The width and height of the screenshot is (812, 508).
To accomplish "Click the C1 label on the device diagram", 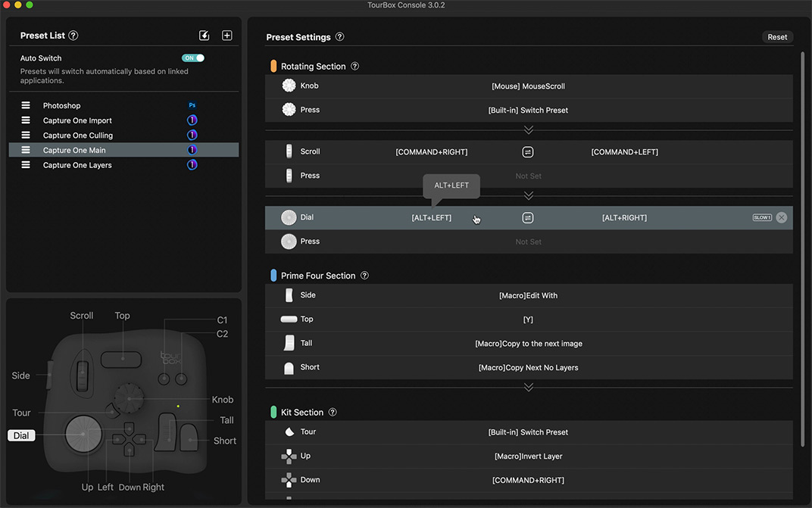I will click(x=222, y=320).
